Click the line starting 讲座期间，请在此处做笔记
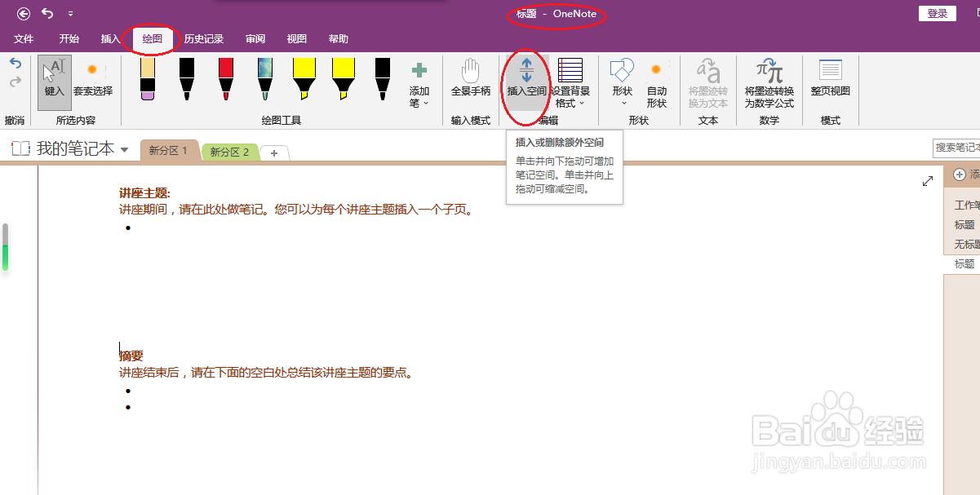The image size is (980, 495). tap(297, 210)
